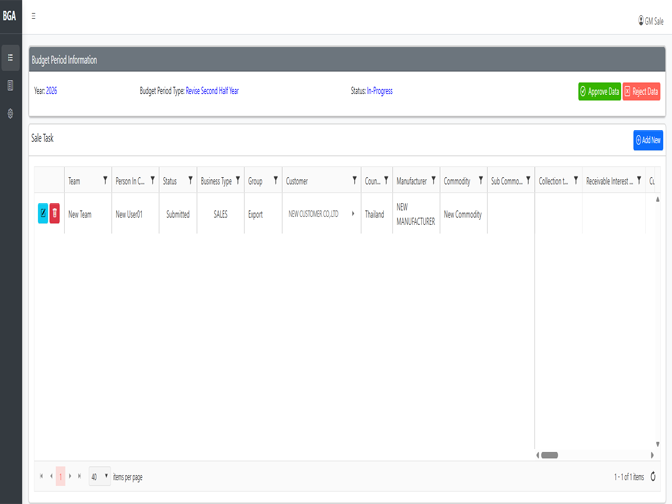Image resolution: width=672 pixels, height=504 pixels.
Task: Sort by Business Type column header
Action: pos(216,181)
